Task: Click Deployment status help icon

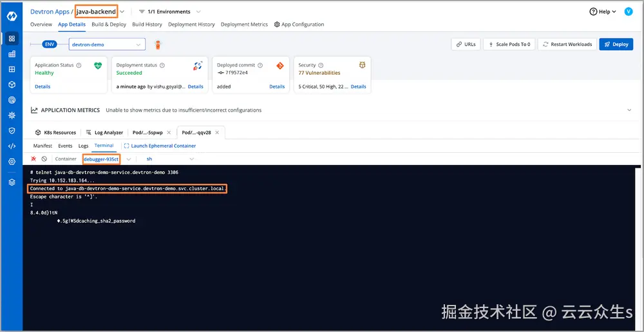Action: tap(162, 65)
